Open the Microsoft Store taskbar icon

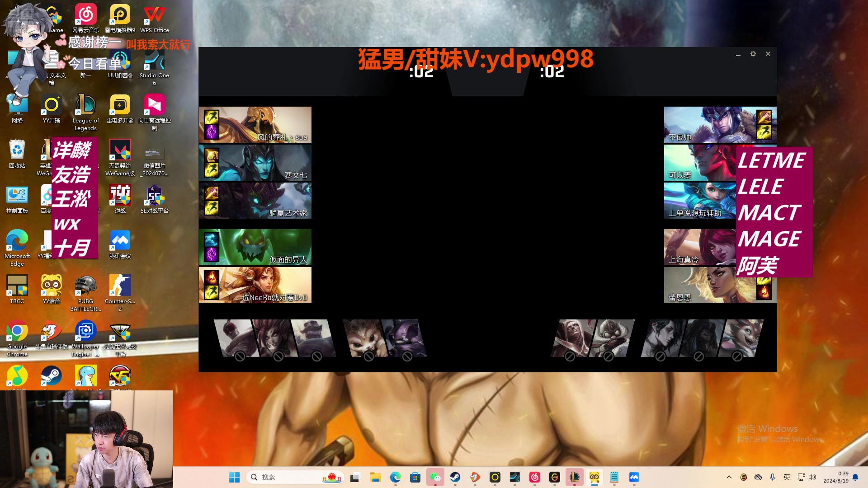coord(415,477)
